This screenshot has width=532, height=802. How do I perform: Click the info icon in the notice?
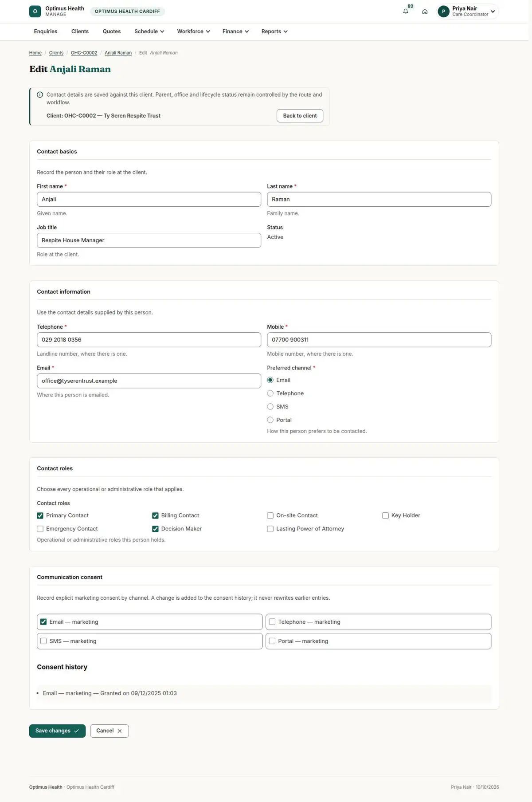[40, 95]
